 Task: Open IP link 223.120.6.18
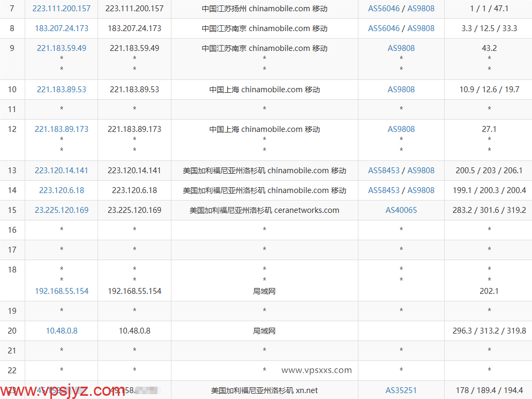(x=62, y=190)
